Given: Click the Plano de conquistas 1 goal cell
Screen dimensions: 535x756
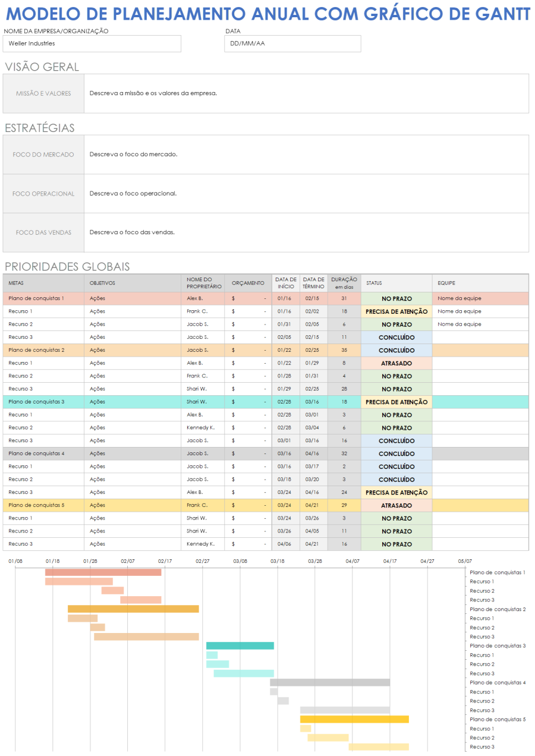Looking at the screenshot, I should coord(37,298).
